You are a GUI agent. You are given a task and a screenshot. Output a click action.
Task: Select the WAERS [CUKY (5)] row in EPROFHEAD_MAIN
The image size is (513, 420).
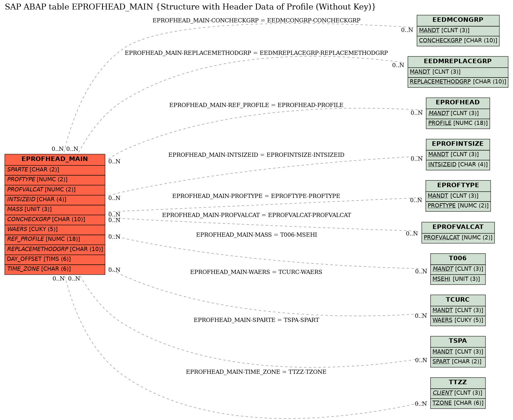coord(55,230)
